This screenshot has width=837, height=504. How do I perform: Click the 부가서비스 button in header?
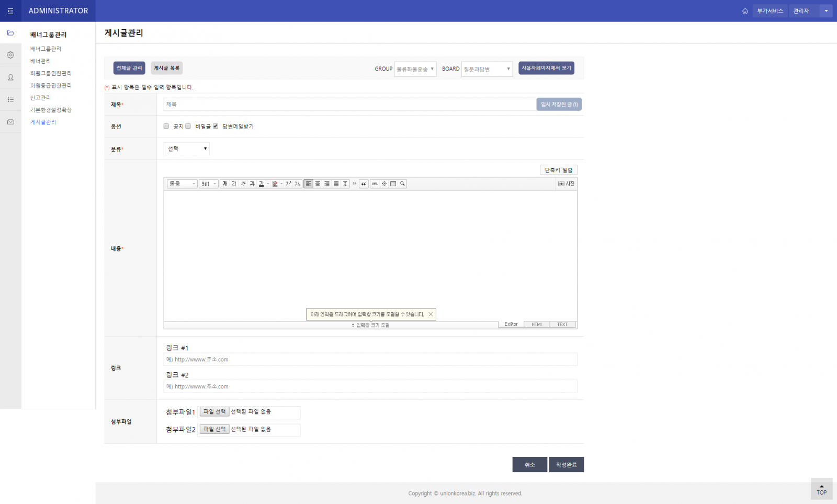tap(770, 11)
